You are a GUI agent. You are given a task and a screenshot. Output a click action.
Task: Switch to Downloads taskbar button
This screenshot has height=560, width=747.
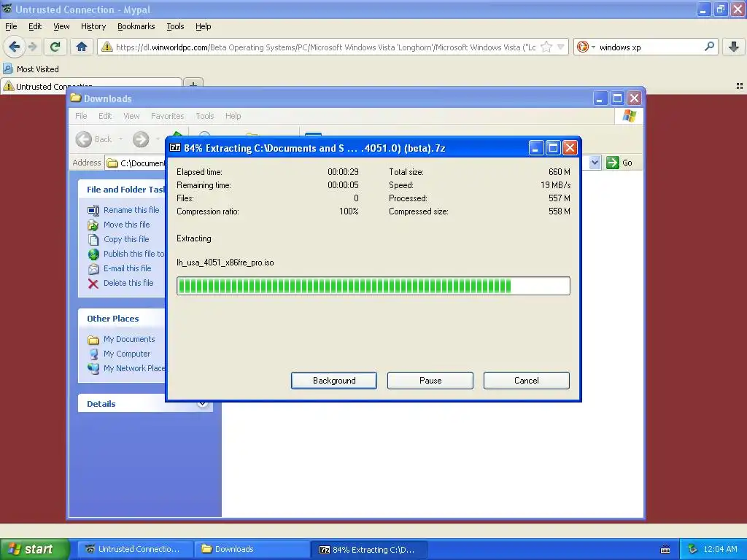252,549
